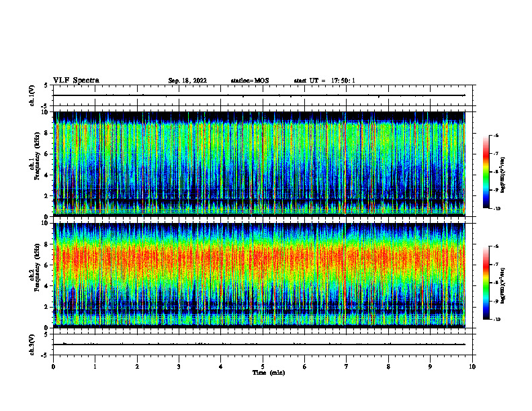
Task: Click the time-axis tick label "4"
Action: coord(221,367)
